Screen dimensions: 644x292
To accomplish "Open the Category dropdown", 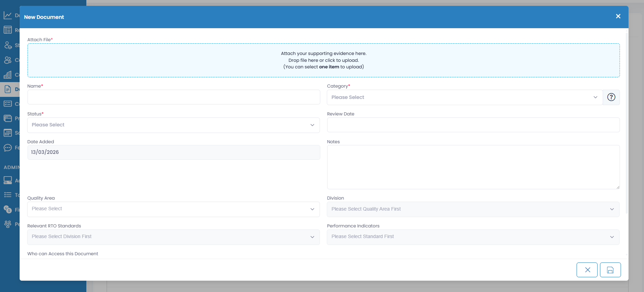I will pos(464,97).
